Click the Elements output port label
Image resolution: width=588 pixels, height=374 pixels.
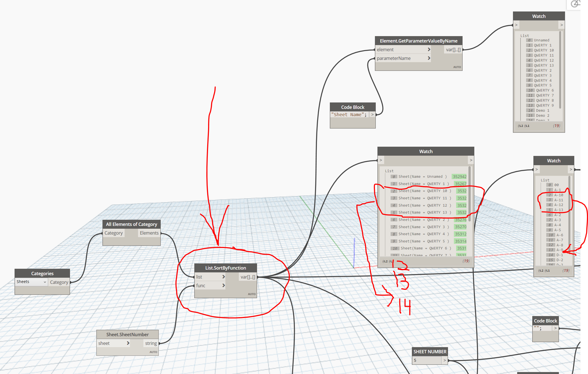[x=149, y=233]
